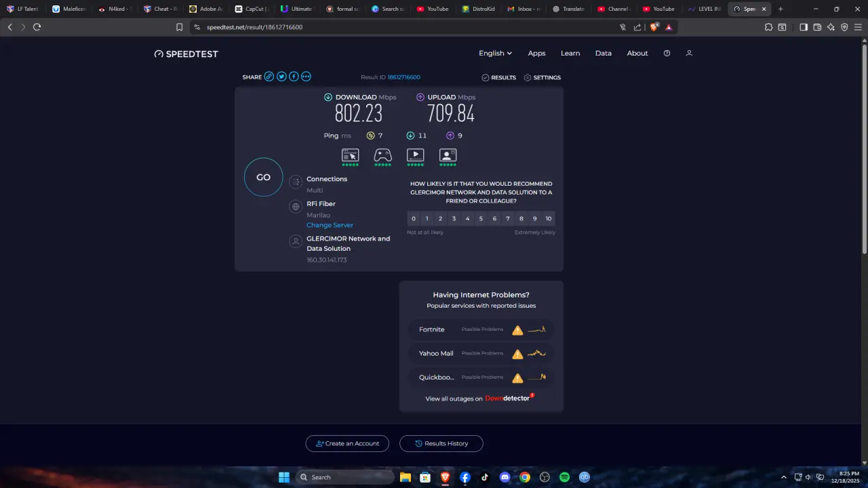Open the Apps menu item
This screenshot has height=488, width=868.
coord(536,54)
